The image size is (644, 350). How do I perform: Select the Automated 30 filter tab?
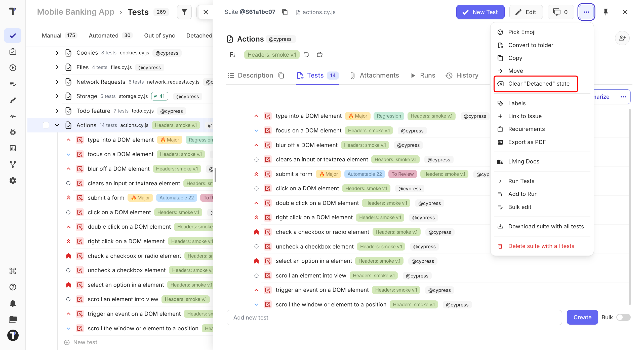[110, 36]
